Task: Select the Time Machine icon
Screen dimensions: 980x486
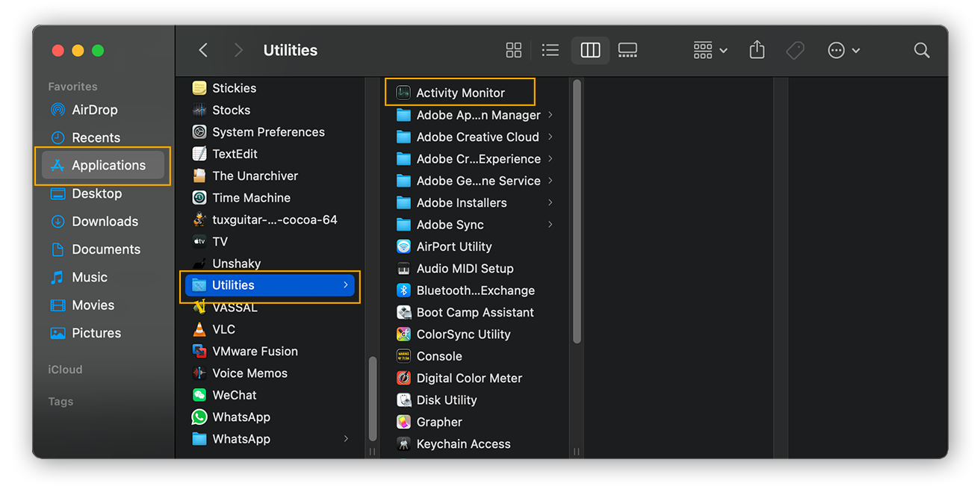Action: click(x=199, y=198)
